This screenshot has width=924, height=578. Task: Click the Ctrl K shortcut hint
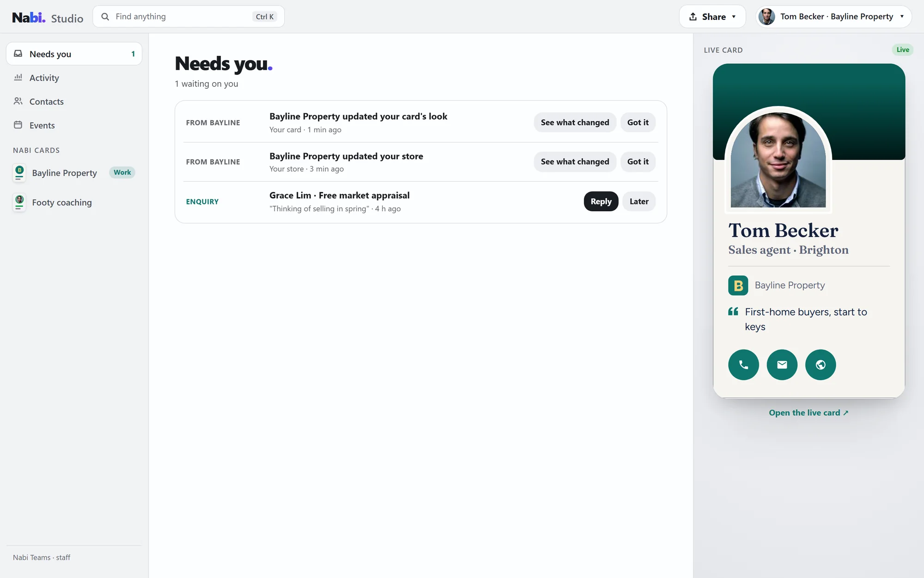click(265, 17)
